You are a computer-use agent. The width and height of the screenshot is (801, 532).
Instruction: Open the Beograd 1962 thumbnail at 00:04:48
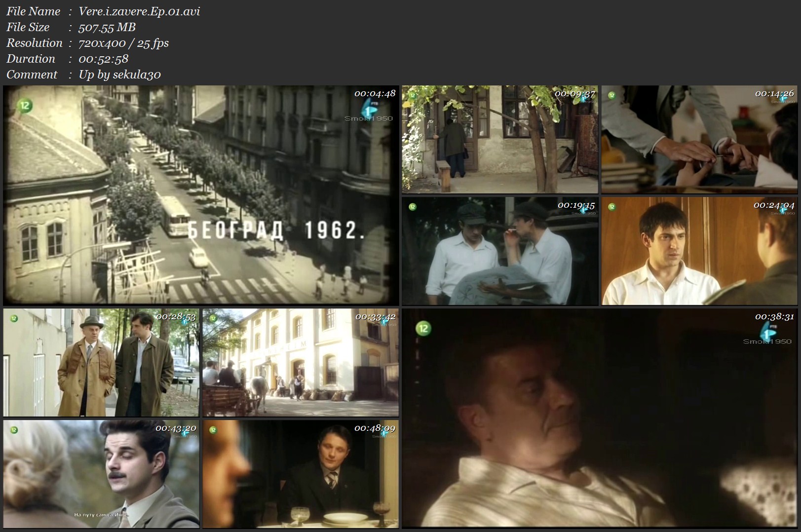coord(201,195)
